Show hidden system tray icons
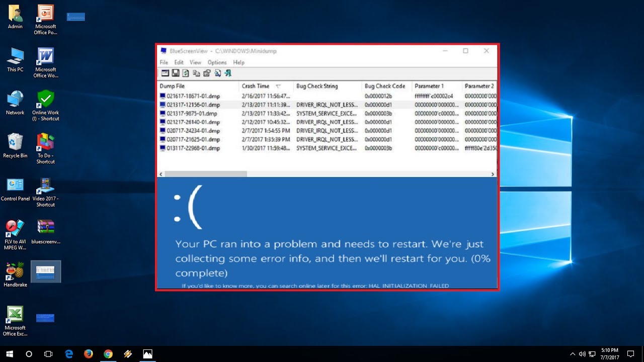Viewport: 644px width, 362px height. coord(573,354)
